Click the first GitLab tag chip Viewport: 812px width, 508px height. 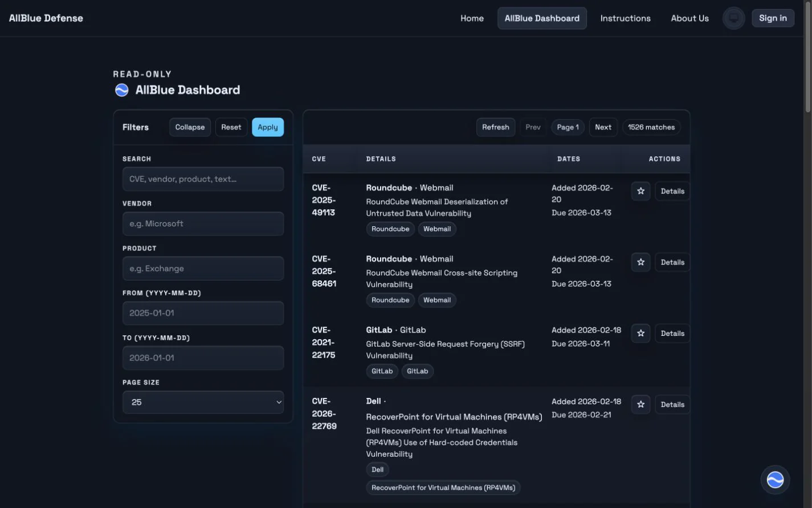pyautogui.click(x=382, y=371)
